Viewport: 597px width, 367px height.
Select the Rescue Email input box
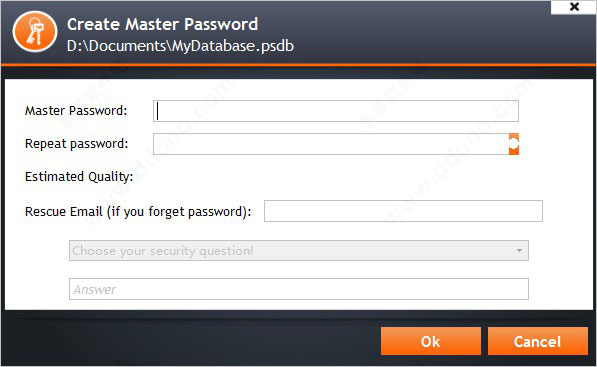pyautogui.click(x=403, y=211)
